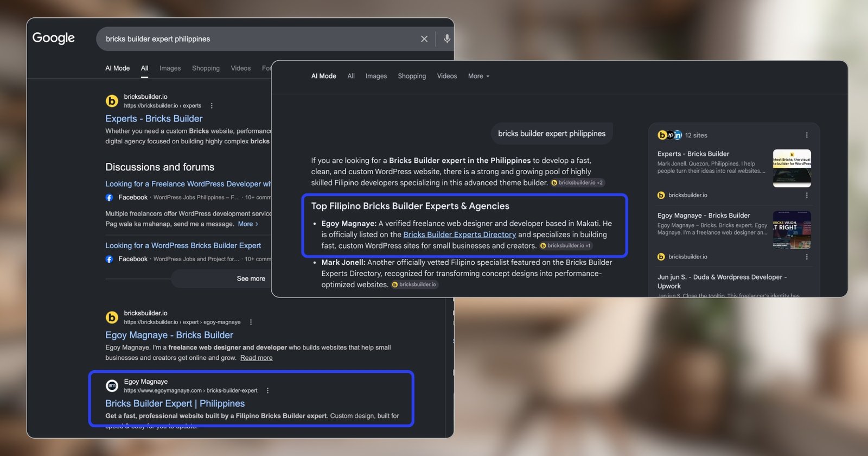Screen dimensions: 868x456
Task: Open the Experts - Bricks Builder thumbnail image
Action: pos(792,168)
